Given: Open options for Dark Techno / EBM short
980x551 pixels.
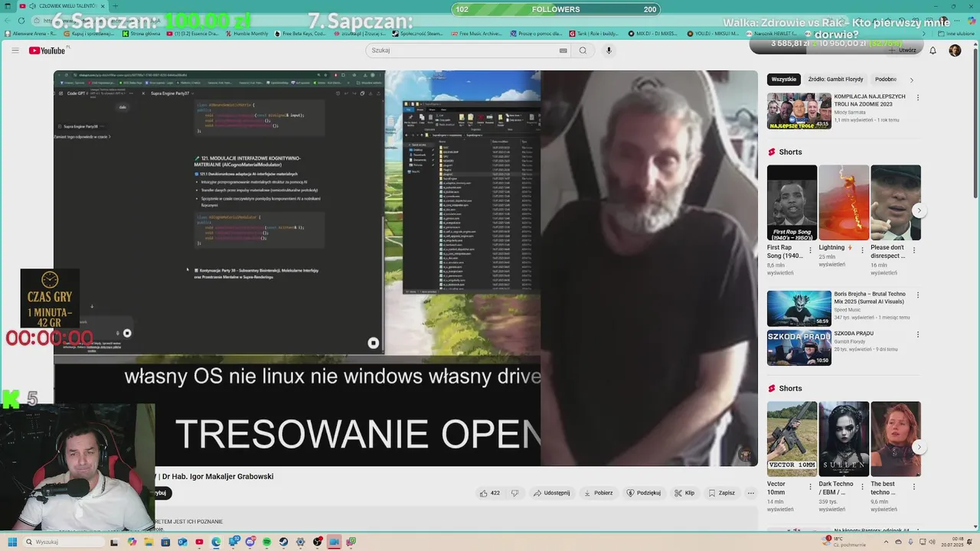Looking at the screenshot, I should click(x=863, y=487).
